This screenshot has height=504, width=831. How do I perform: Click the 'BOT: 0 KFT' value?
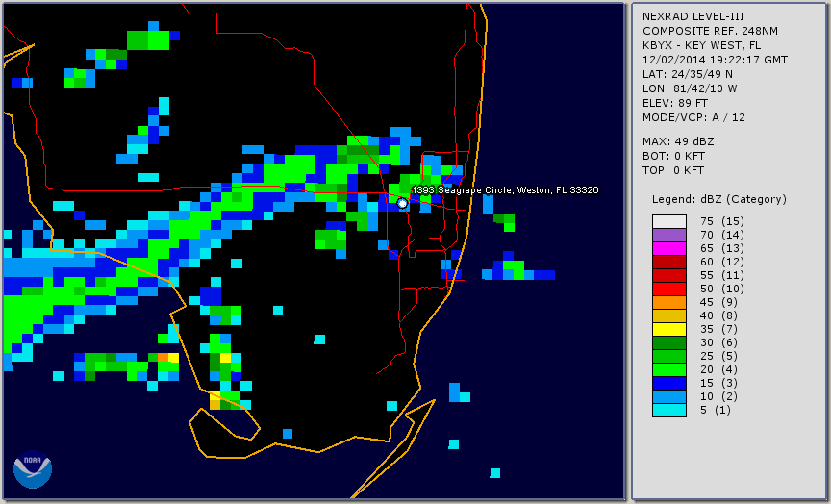tap(673, 156)
